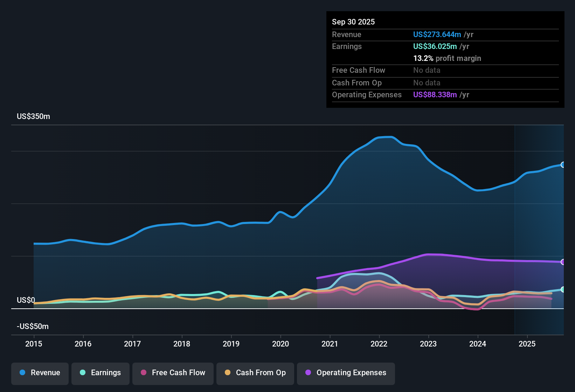The height and width of the screenshot is (392, 575).
Task: Select the Revenue endpoint marker on the chart
Action: coord(563,164)
